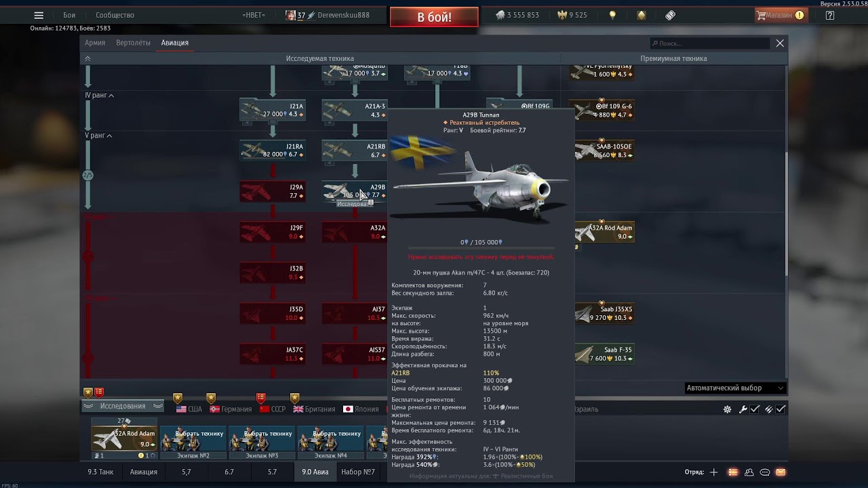
Task: Toggle the auto-ammo checkbox beside bullets icon
Action: pos(781,409)
